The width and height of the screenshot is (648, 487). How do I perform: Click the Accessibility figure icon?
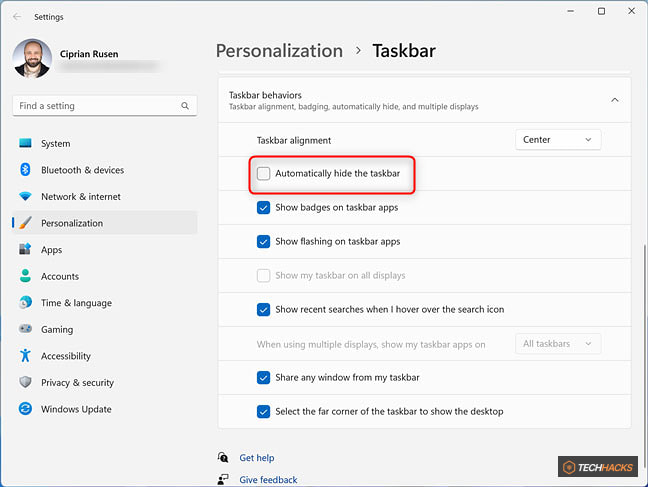25,356
